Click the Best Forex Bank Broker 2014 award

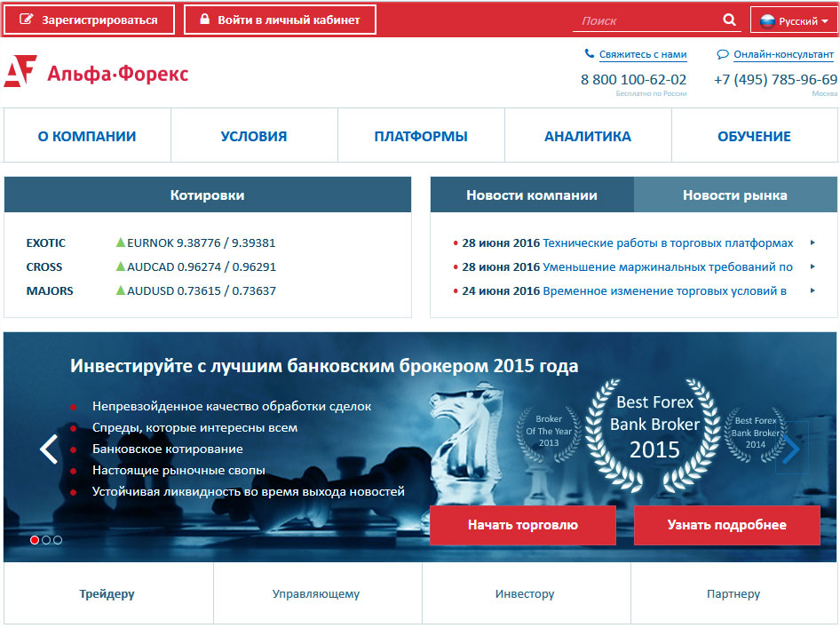coord(756,433)
